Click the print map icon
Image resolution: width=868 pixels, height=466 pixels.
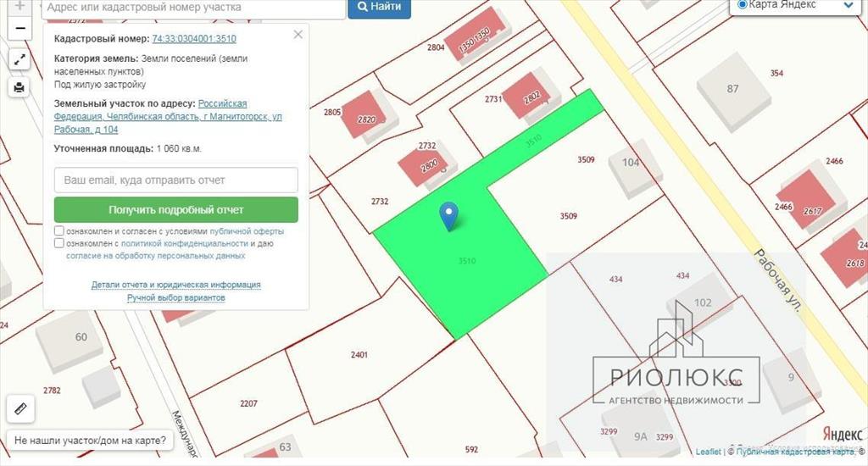click(20, 87)
